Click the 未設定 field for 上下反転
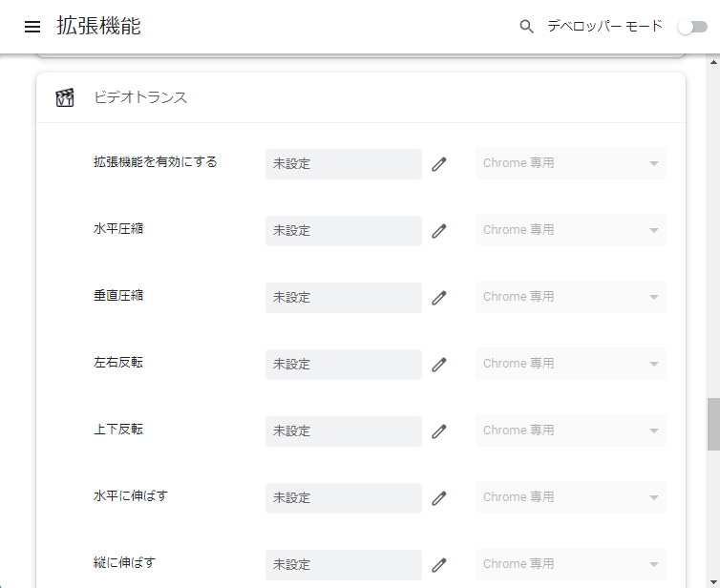This screenshot has height=588, width=720. click(344, 431)
